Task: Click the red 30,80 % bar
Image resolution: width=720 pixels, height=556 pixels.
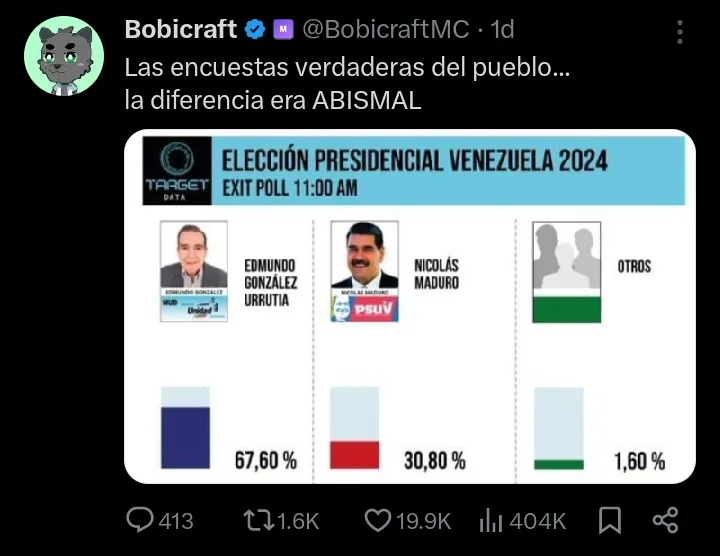Action: (355, 454)
